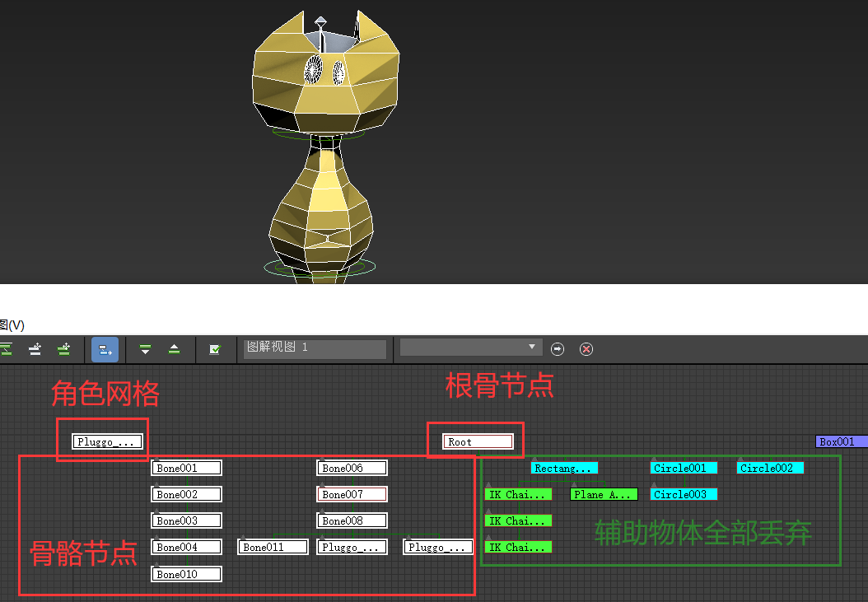The image size is (868, 602).
Task: Open the Filters dialog via the checkmark icon
Action: pos(216,349)
